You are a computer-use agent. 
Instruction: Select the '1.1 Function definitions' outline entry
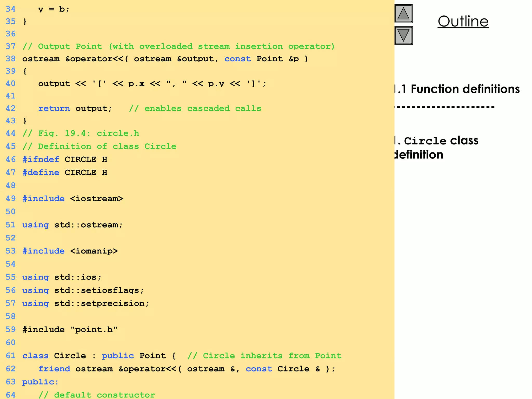(457, 89)
